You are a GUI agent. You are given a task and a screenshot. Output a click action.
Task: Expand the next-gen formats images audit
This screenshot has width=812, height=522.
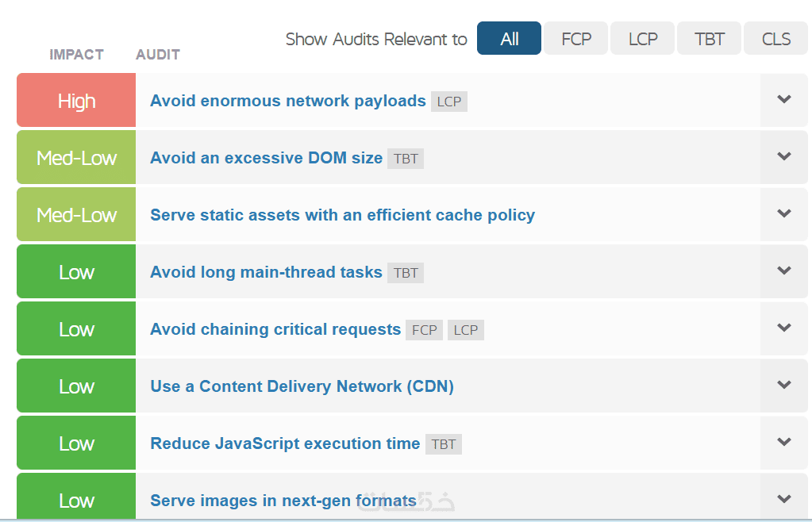pyautogui.click(x=784, y=500)
